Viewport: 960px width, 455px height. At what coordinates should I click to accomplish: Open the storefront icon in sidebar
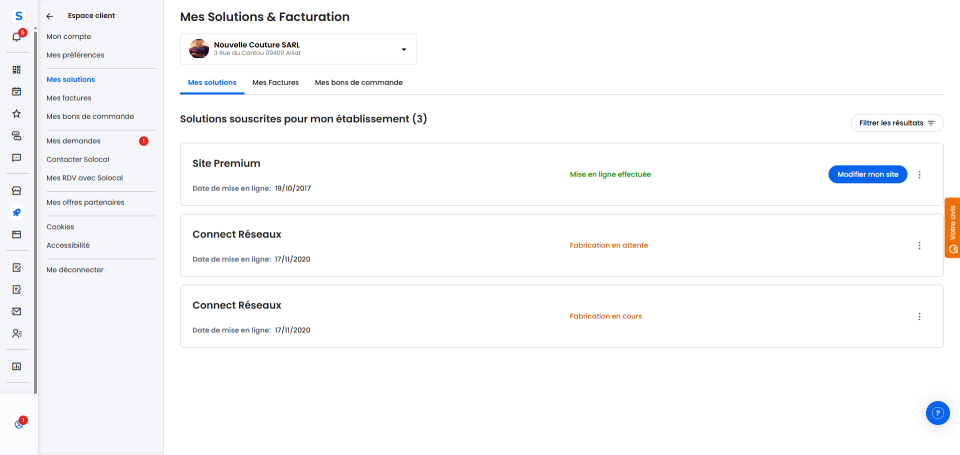click(x=16, y=190)
